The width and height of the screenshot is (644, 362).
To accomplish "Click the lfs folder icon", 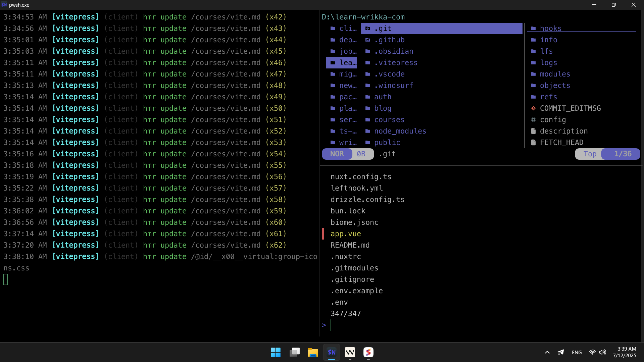I will click(534, 51).
